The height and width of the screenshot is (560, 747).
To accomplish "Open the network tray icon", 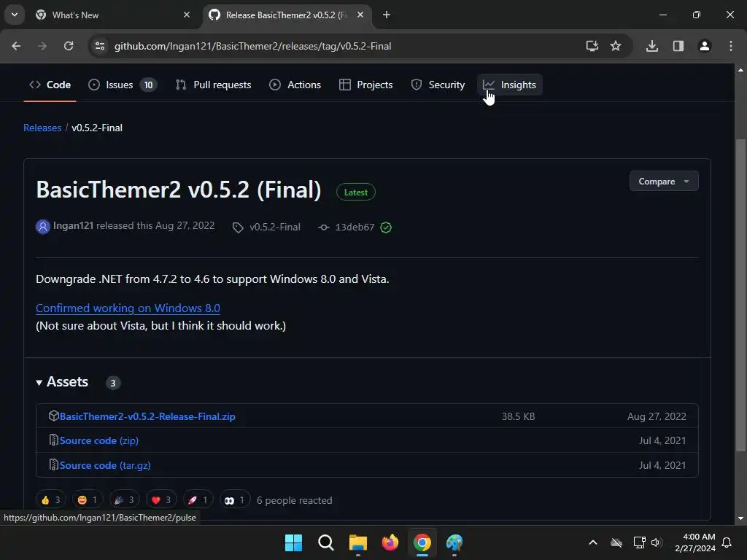I will [639, 542].
